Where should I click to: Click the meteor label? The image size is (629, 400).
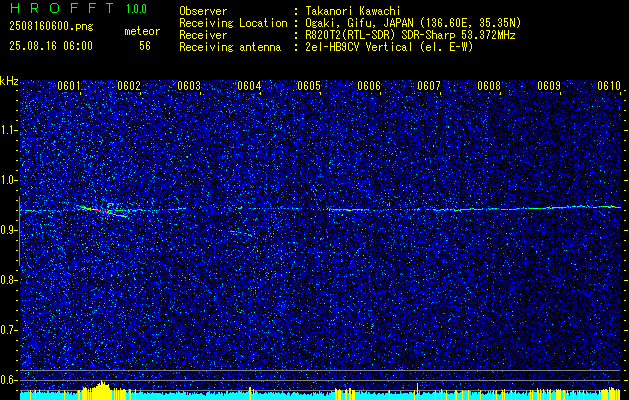tap(142, 31)
